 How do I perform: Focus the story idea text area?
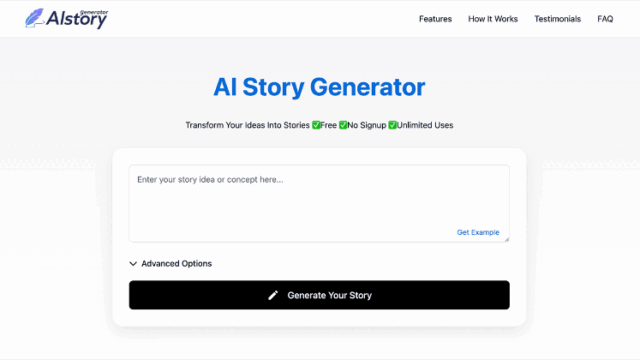pyautogui.click(x=319, y=203)
